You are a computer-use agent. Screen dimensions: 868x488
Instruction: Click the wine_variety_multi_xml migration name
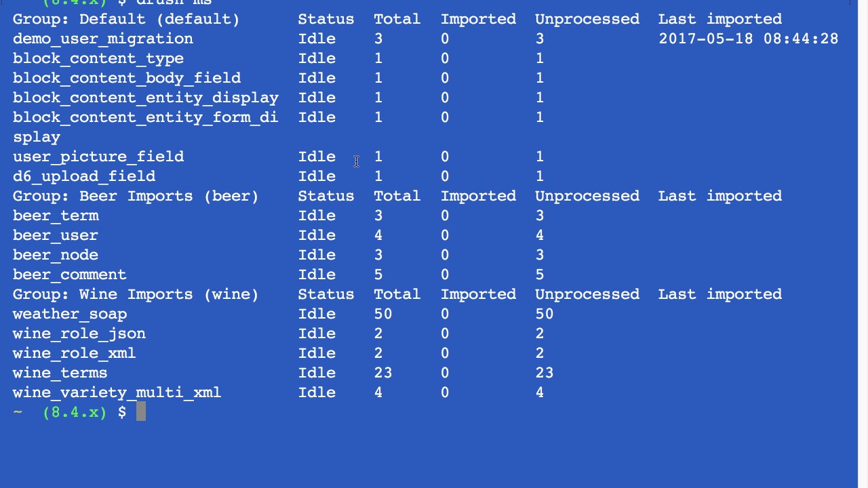pyautogui.click(x=117, y=392)
